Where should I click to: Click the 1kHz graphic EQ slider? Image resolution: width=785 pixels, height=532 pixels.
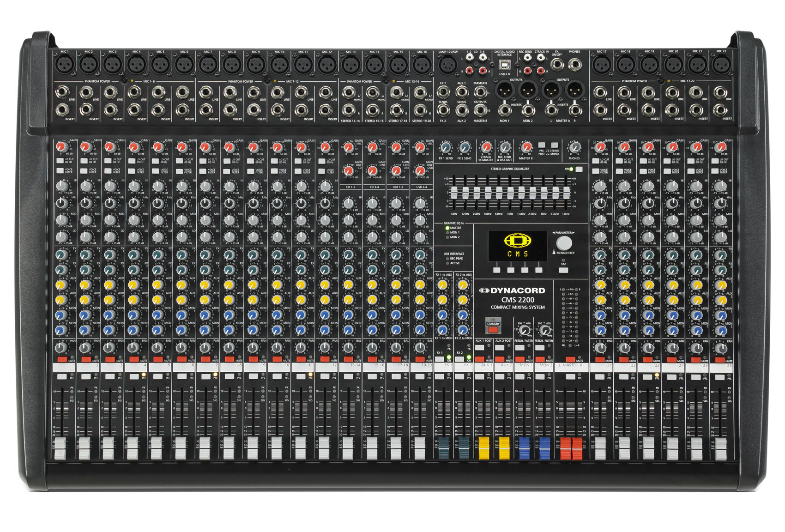(x=510, y=193)
